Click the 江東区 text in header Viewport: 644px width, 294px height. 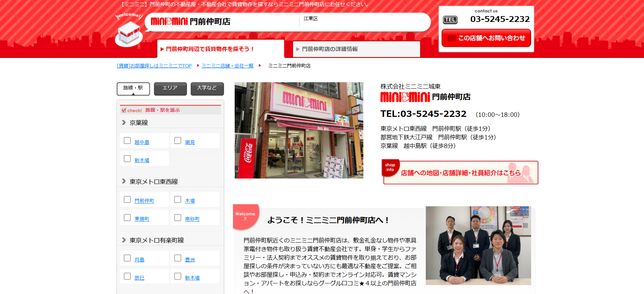[x=311, y=19]
